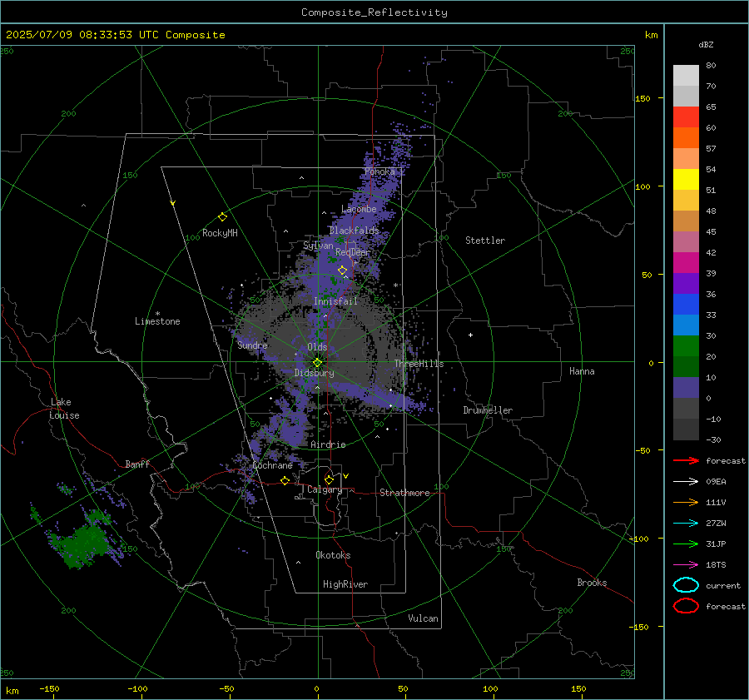
Task: Click the yellow 51-54 dBZ color swatch
Action: tap(686, 179)
